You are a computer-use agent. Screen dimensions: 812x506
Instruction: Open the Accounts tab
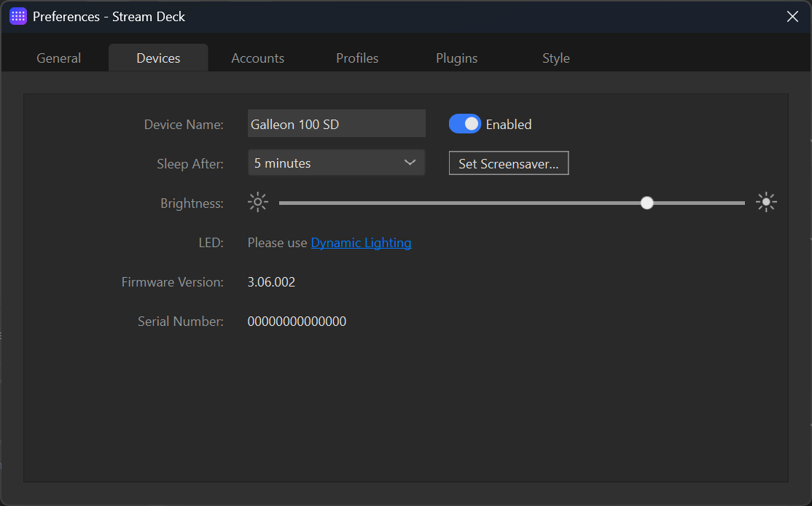pos(257,58)
